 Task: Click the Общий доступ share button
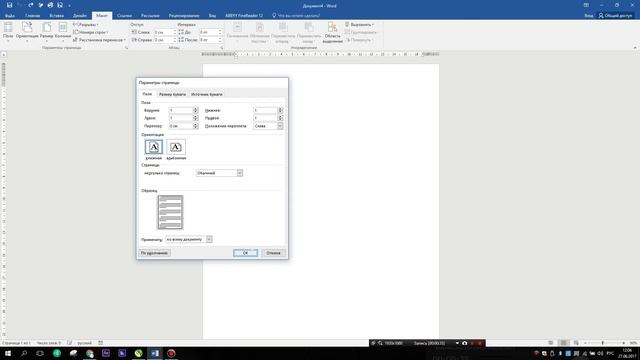616,16
